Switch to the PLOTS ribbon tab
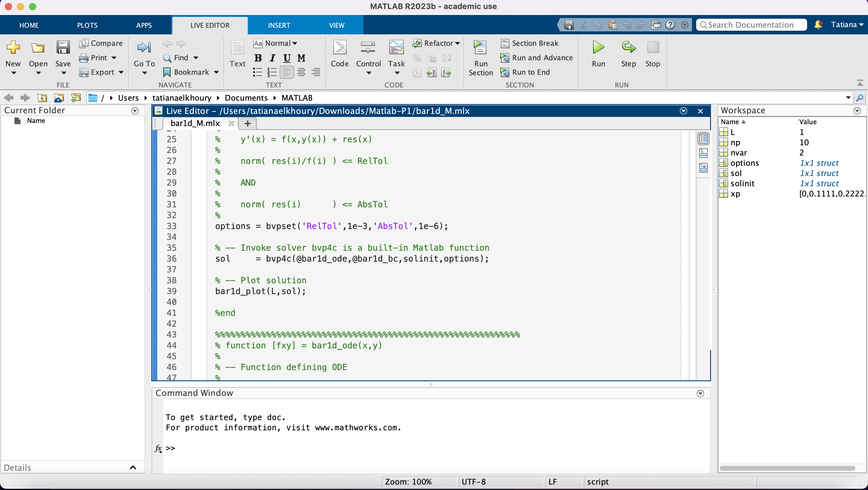The width and height of the screenshot is (868, 490). click(87, 25)
